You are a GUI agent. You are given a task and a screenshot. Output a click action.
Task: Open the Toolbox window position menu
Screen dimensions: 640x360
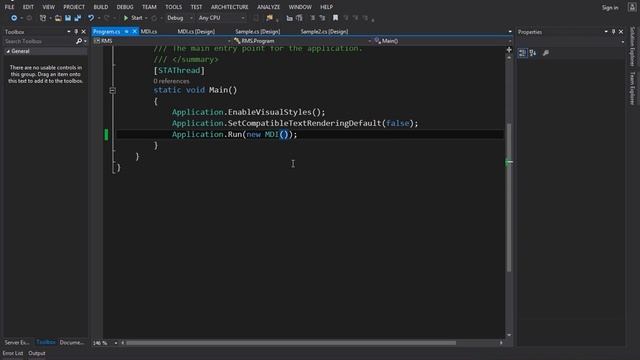69,31
